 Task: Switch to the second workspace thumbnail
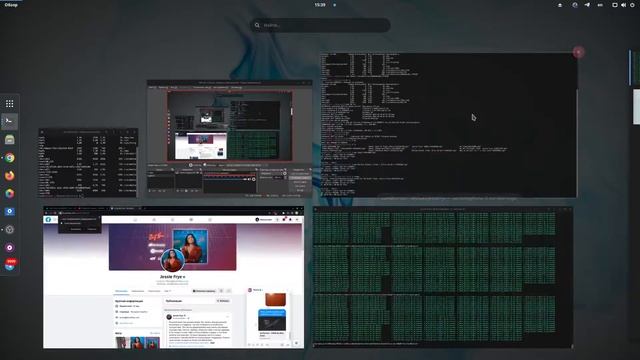tap(636, 107)
